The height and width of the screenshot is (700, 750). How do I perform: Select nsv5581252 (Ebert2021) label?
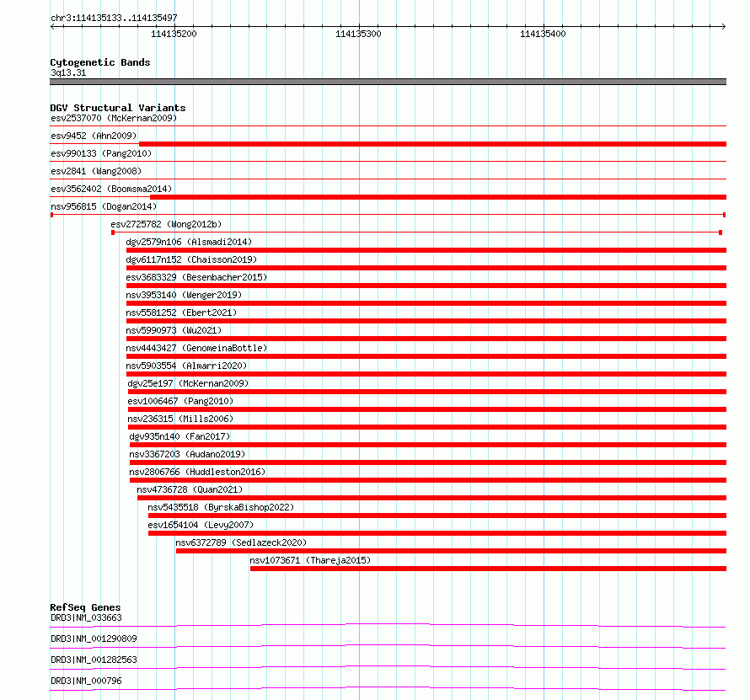[x=181, y=313]
